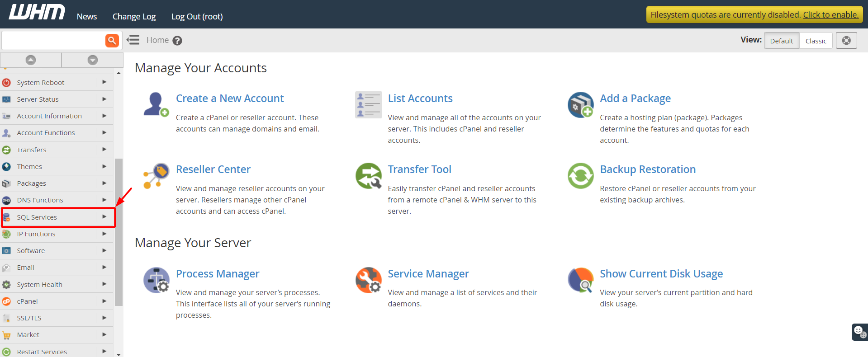Click sidebar scrollbar down arrow
Image resolution: width=868 pixels, height=357 pixels.
[119, 354]
